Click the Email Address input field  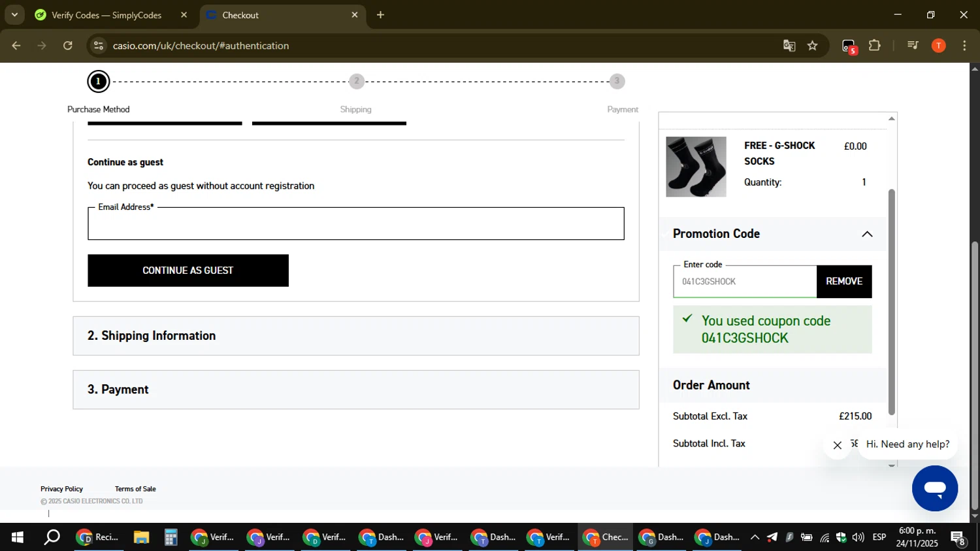[356, 224]
